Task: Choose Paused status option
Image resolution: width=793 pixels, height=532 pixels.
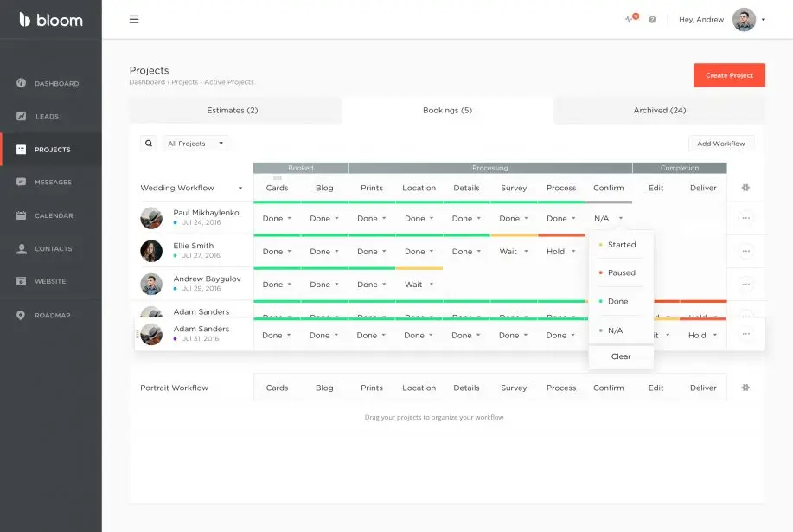Action: [621, 272]
